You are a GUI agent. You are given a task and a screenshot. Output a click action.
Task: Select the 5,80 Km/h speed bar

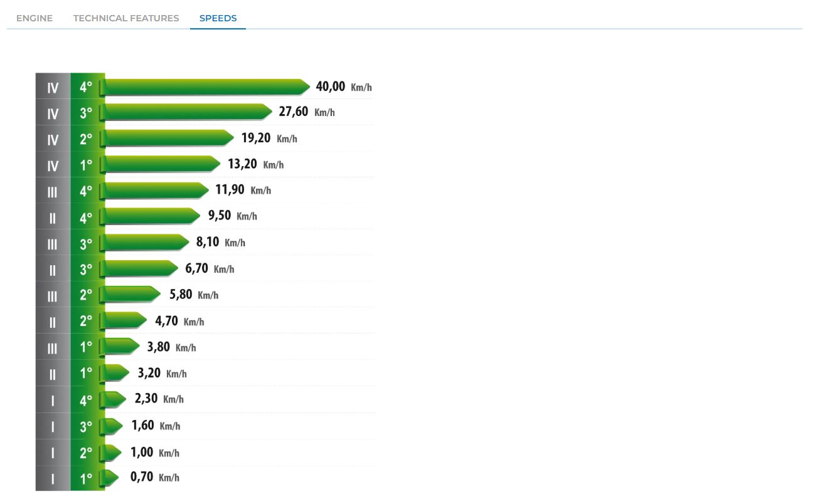coord(133,294)
